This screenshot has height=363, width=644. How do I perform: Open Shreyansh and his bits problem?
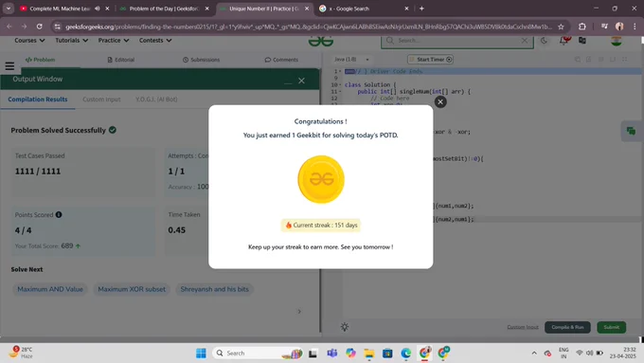tap(214, 289)
